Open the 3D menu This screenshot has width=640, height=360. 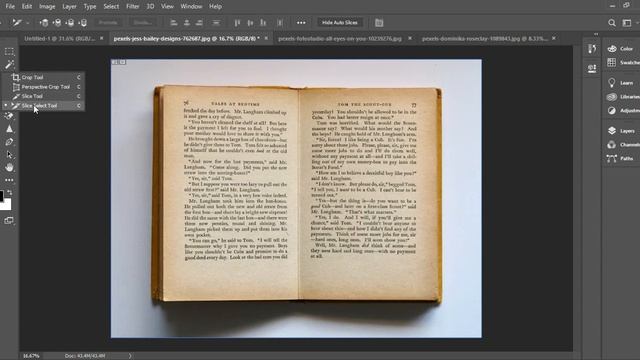pyautogui.click(x=151, y=7)
